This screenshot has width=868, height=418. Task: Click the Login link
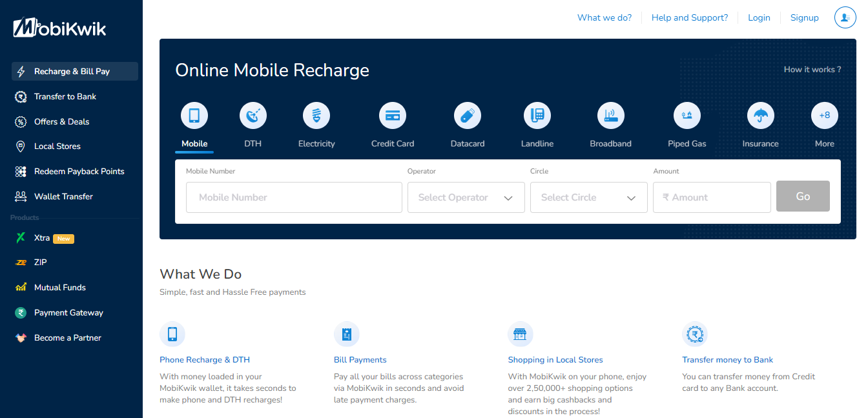759,18
